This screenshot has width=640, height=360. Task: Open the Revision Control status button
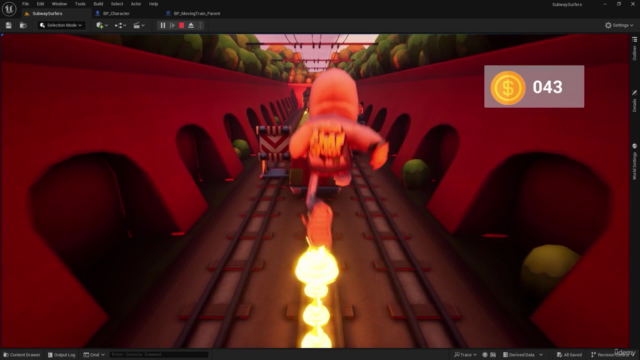612,355
